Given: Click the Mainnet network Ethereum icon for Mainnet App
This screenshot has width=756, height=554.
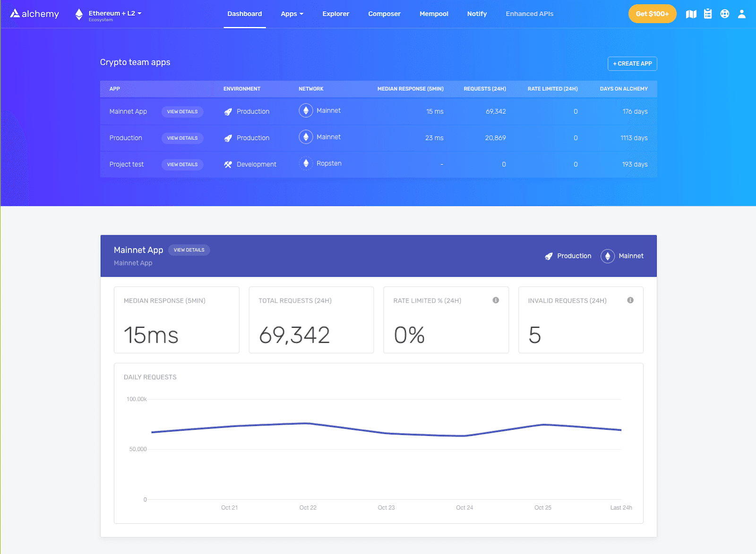Looking at the screenshot, I should pos(306,110).
